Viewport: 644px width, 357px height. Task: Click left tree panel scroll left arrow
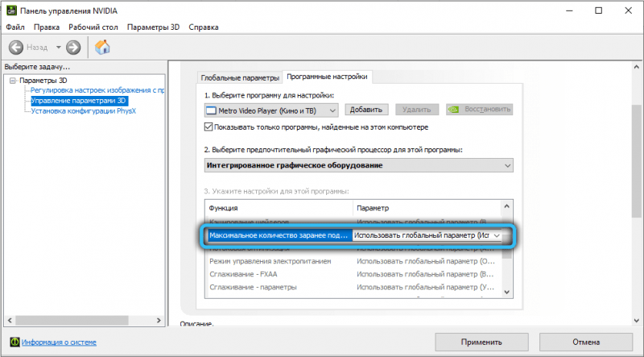(10, 320)
